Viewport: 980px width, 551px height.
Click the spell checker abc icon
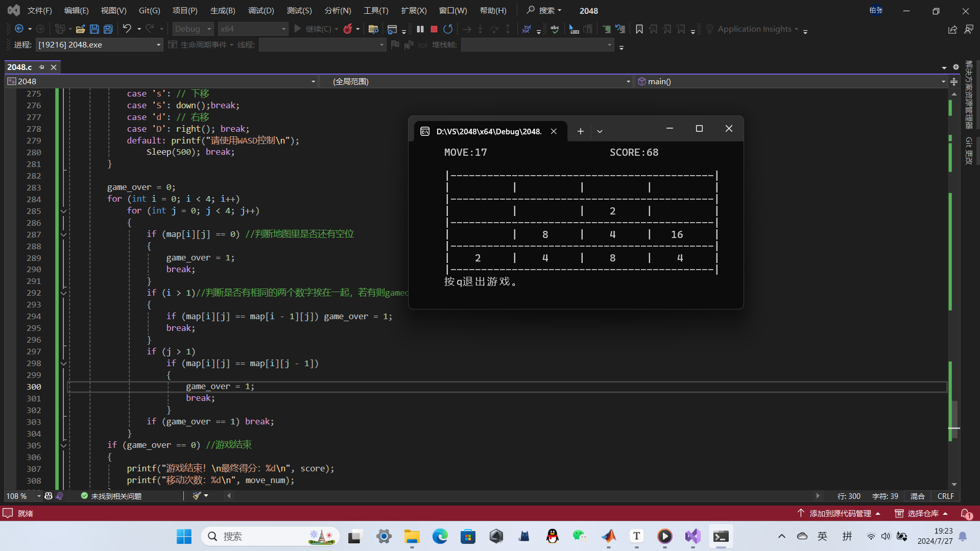point(555,29)
